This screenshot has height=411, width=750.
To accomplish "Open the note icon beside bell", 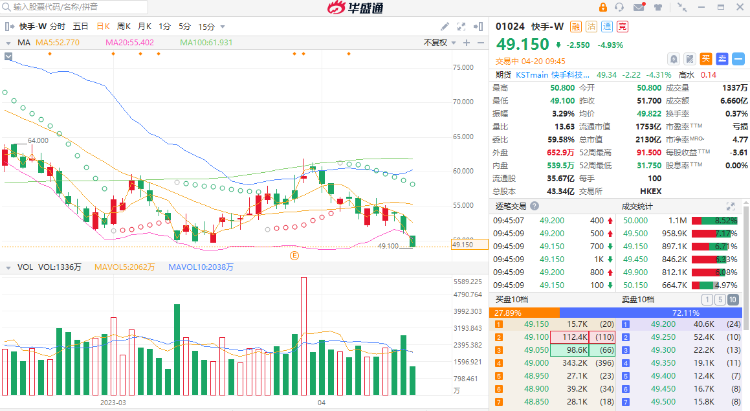I will (690, 59).
